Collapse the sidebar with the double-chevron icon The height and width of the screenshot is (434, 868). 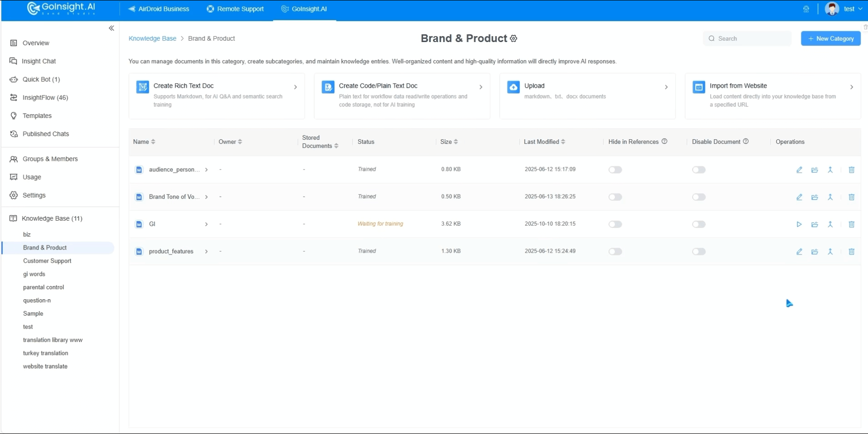111,28
